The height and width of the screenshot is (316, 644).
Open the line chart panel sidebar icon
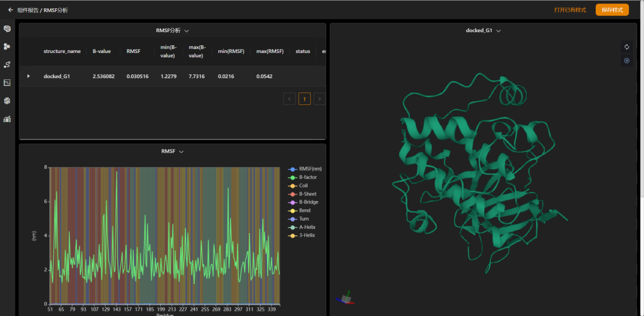7,83
